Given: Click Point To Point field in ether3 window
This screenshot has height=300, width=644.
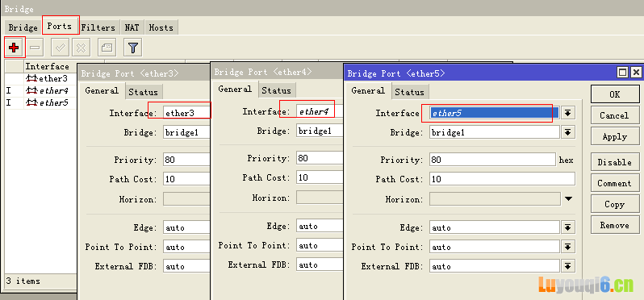Looking at the screenshot, I should [x=186, y=247].
